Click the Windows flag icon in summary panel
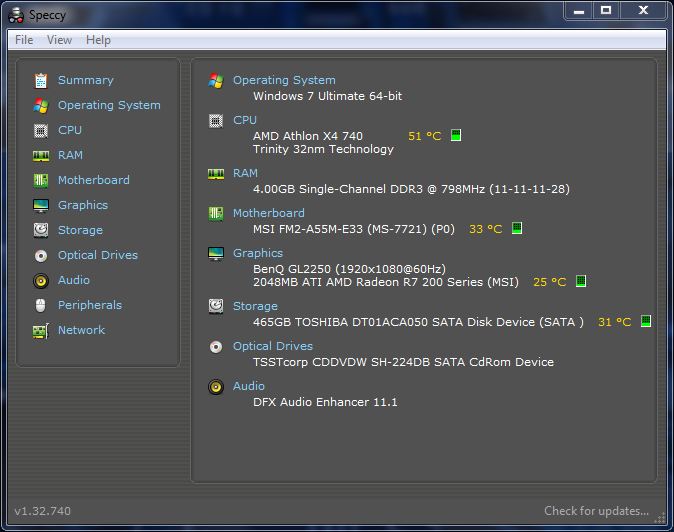 (x=216, y=81)
